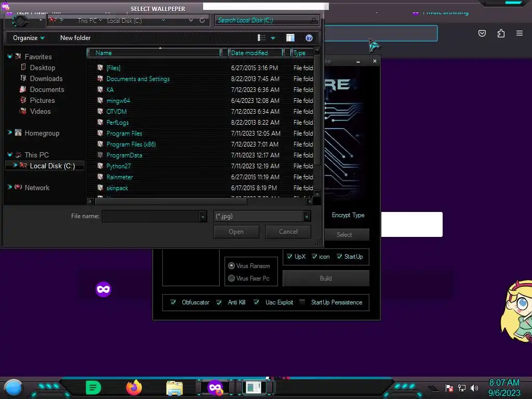Click the Desktop favorites icon

23,67
